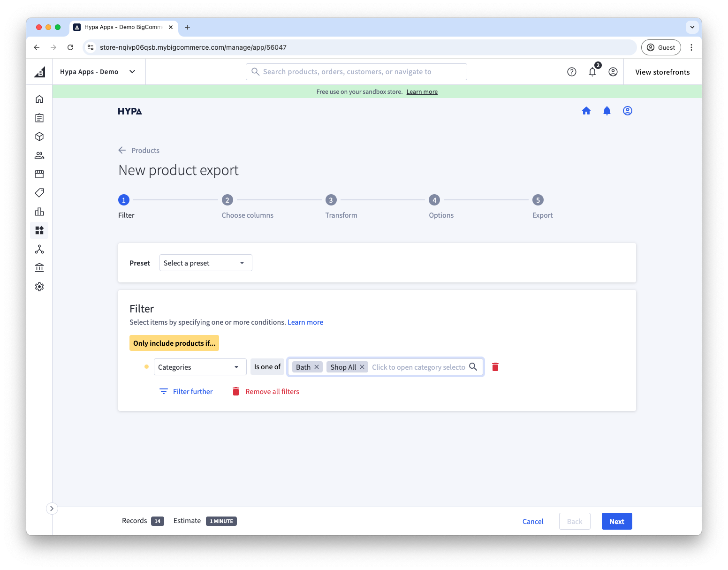Switch to the Options step

(434, 200)
